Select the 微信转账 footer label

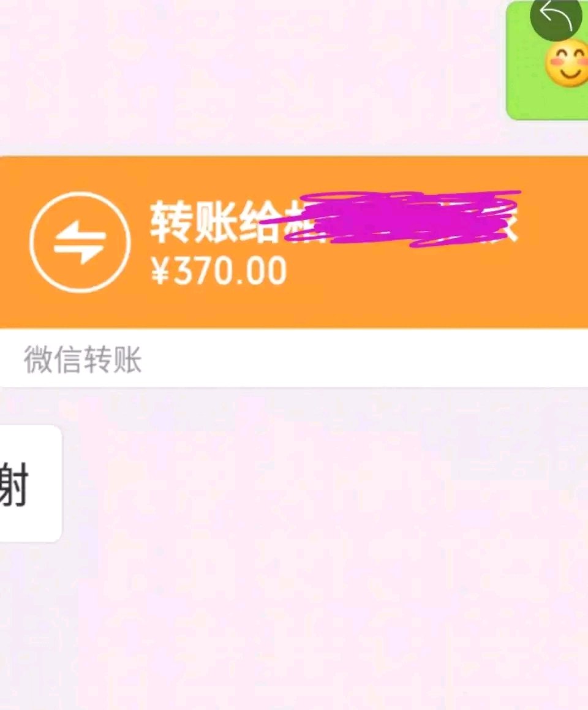point(83,360)
